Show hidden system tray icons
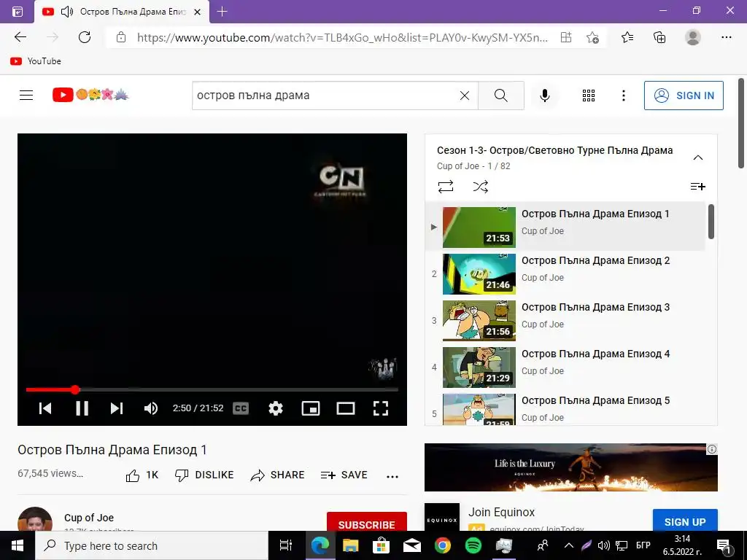Image resolution: width=747 pixels, height=560 pixels. coord(568,545)
